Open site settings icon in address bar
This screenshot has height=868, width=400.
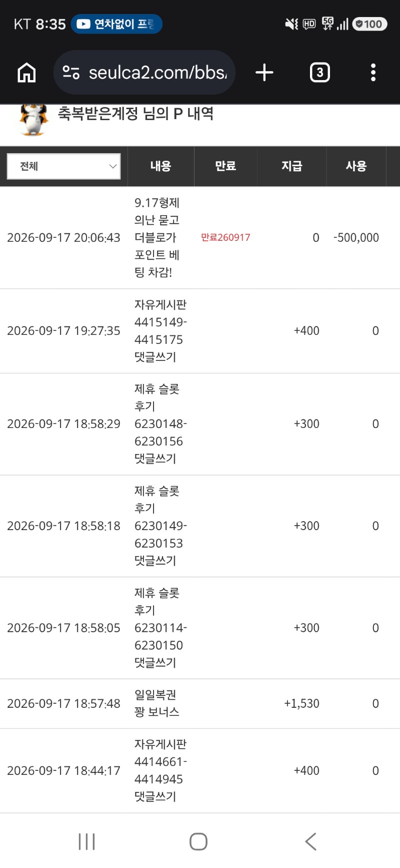pyautogui.click(x=71, y=73)
